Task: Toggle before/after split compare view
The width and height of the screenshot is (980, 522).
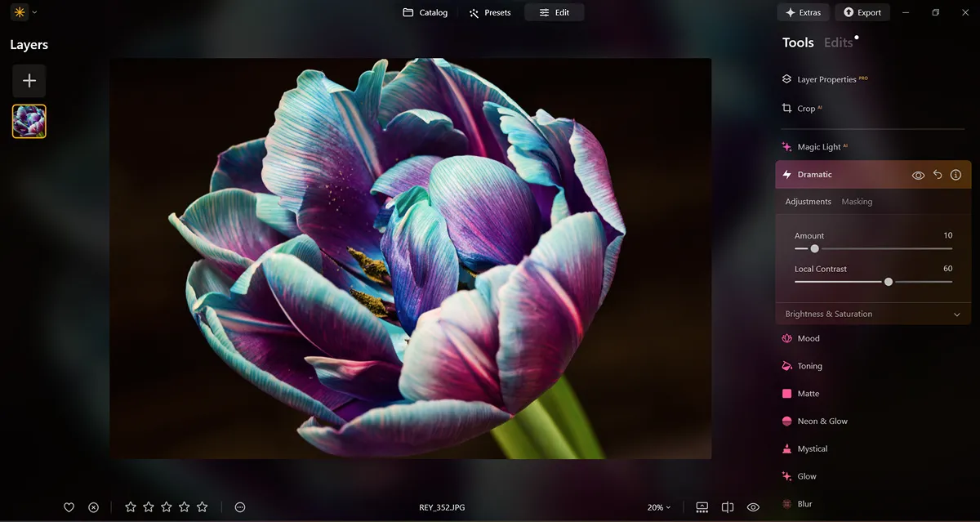Action: [x=728, y=507]
